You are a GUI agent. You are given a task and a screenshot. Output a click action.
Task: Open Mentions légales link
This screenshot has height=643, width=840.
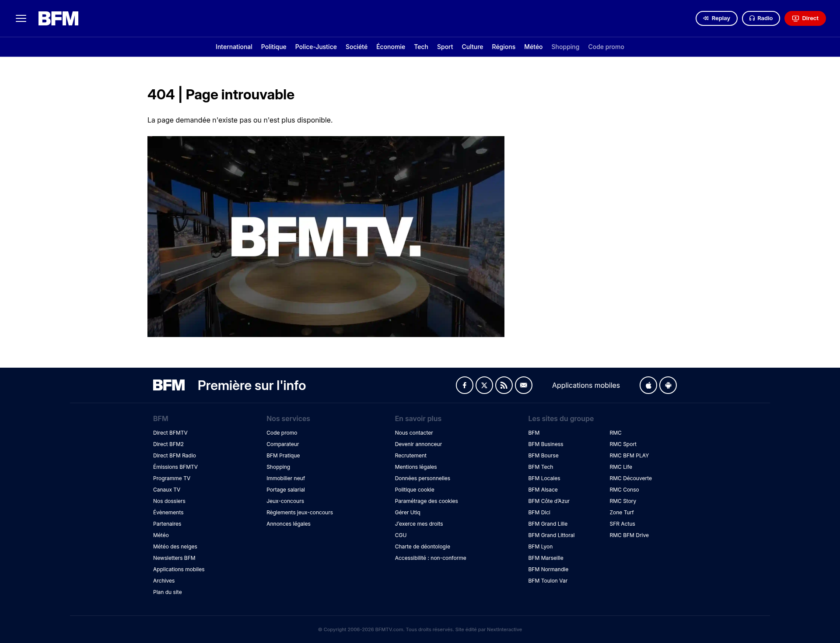coord(416,467)
